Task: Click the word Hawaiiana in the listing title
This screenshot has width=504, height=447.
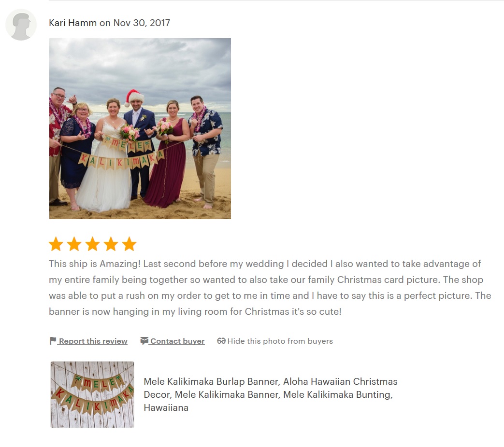Action: [166, 407]
